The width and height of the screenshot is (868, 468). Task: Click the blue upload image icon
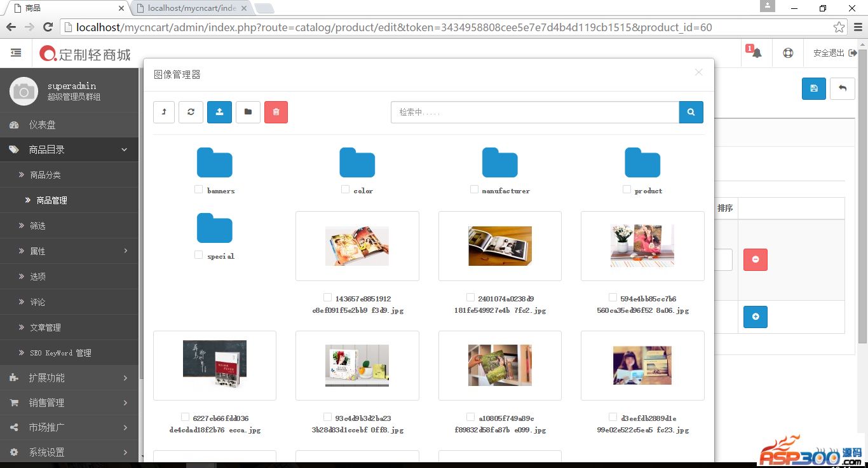[x=219, y=112]
